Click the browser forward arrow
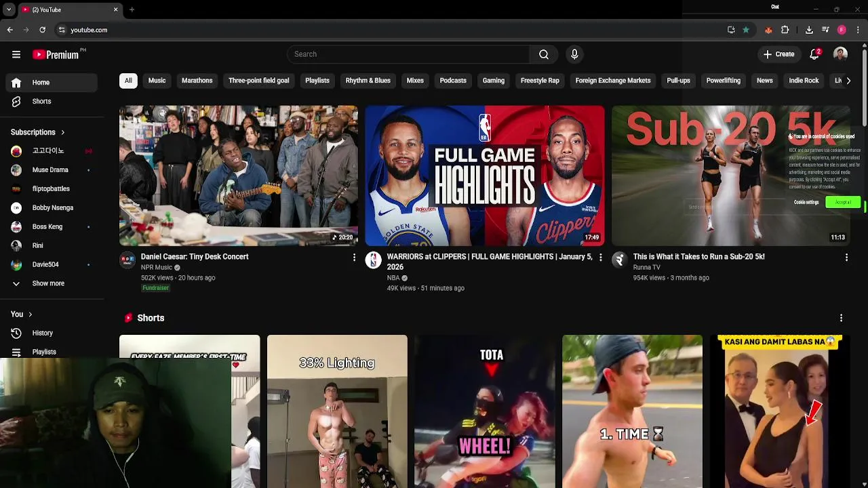Viewport: 868px width, 488px height. [26, 30]
